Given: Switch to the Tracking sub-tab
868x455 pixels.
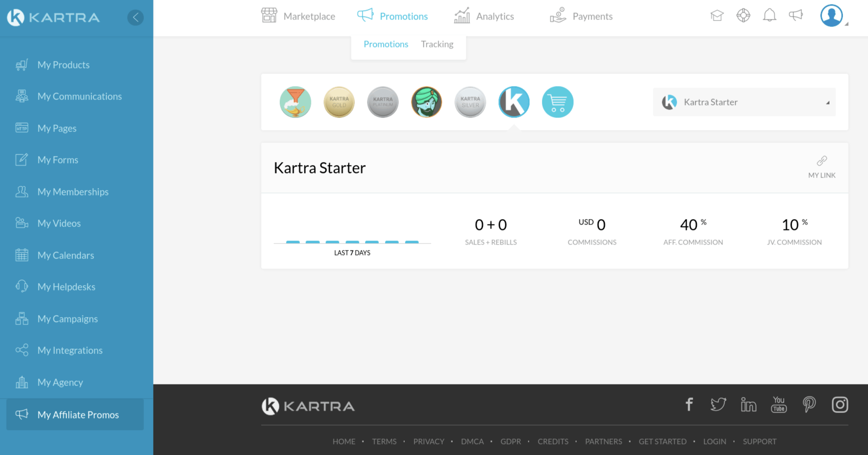Looking at the screenshot, I should tap(437, 44).
